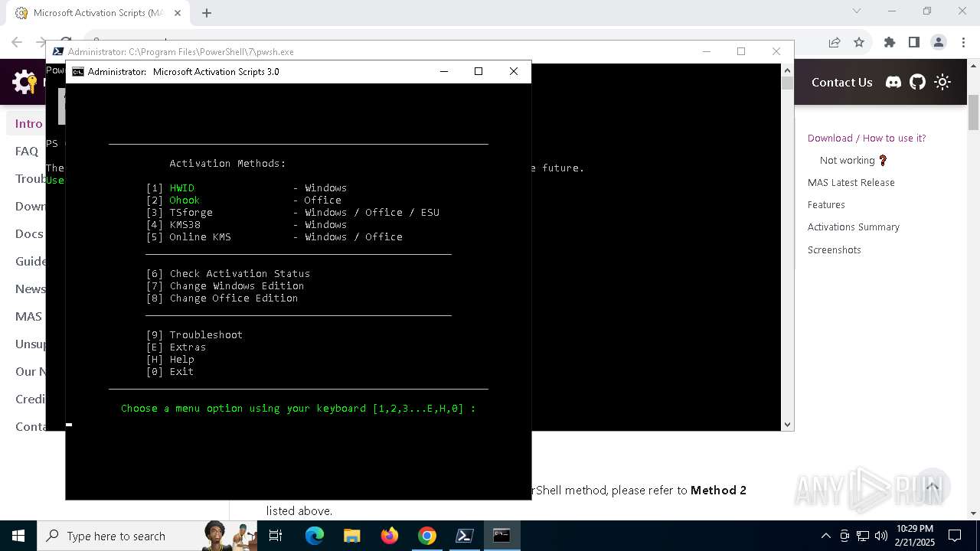Launch Microsoft Edge from taskbar
The height and width of the screenshot is (551, 980).
pyautogui.click(x=315, y=536)
